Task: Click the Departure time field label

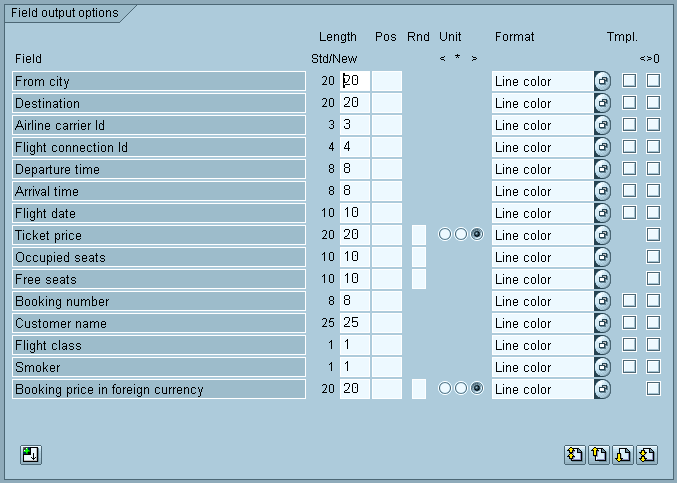Action: point(158,169)
